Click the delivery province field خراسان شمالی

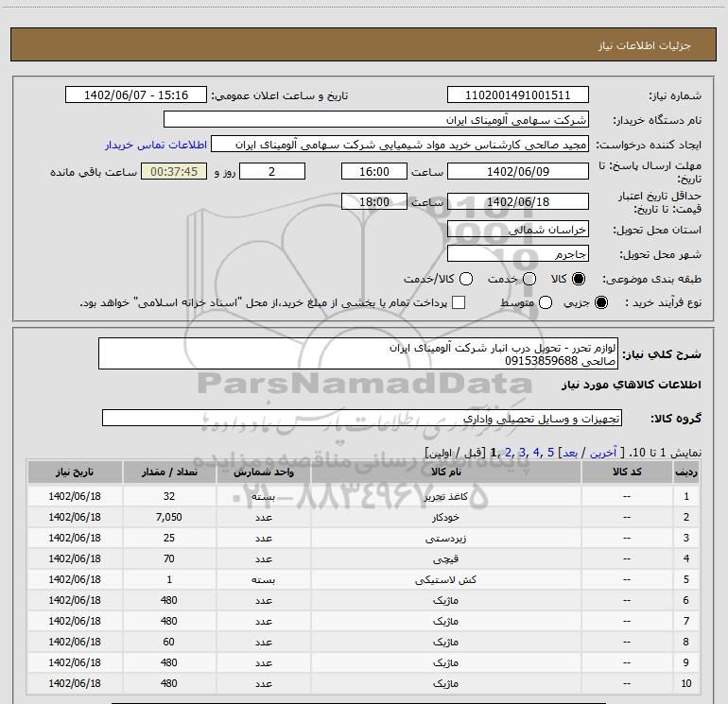(x=518, y=229)
